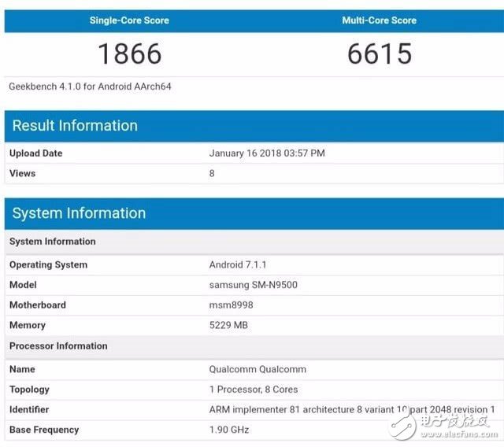Select the multi-core score 6615

click(379, 54)
